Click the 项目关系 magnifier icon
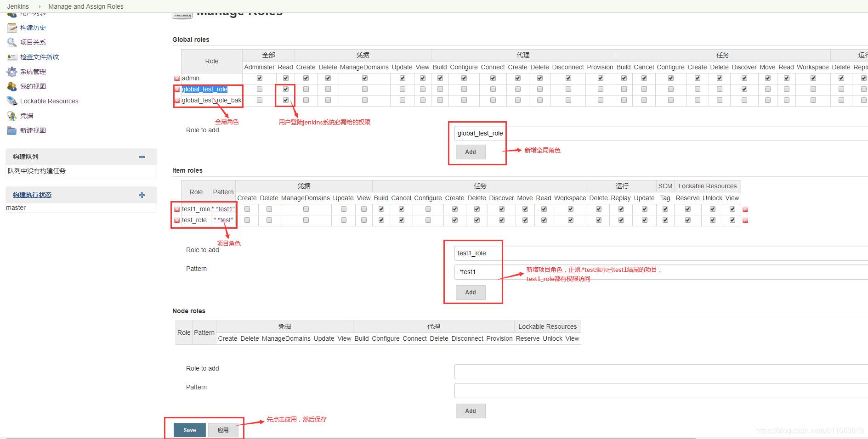The height and width of the screenshot is (439, 868). click(12, 43)
